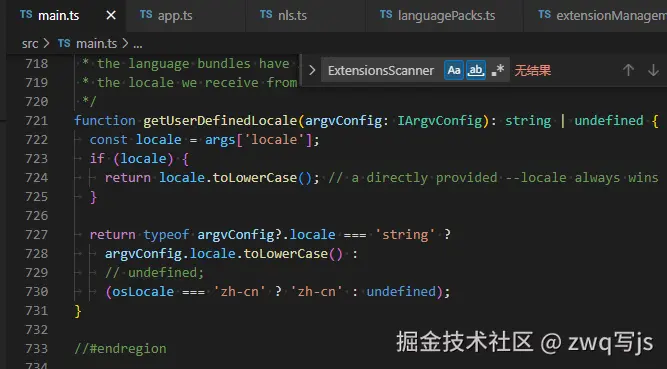Click TS file icon on nls.ts tab
The image size is (667, 369).
(x=266, y=14)
